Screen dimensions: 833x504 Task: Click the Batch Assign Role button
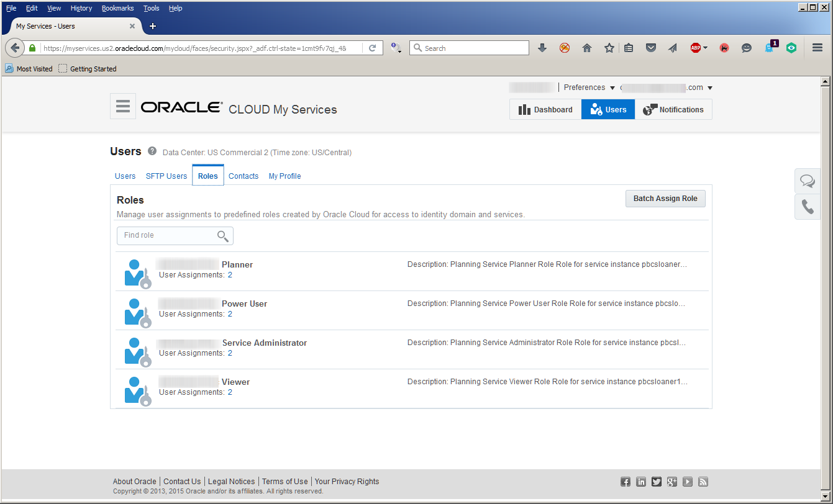coord(665,199)
